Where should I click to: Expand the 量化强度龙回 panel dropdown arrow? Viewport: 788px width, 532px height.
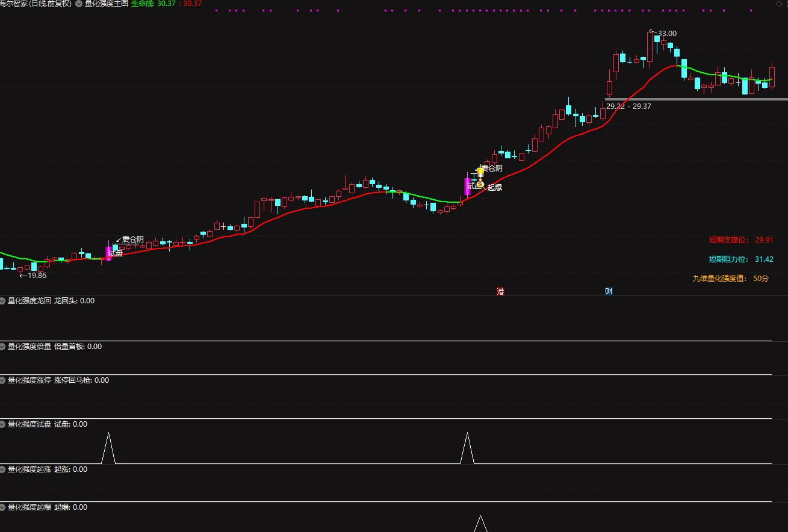tap(3, 300)
